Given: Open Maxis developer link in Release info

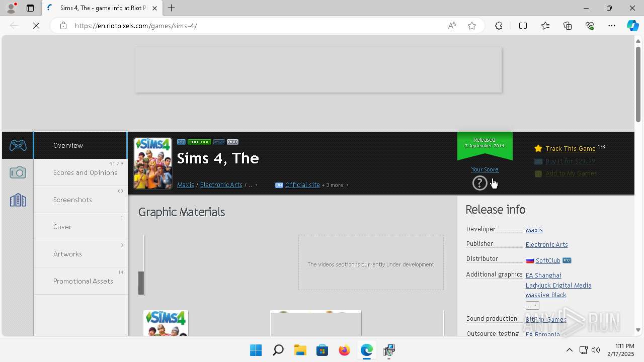Looking at the screenshot, I should 534,230.
